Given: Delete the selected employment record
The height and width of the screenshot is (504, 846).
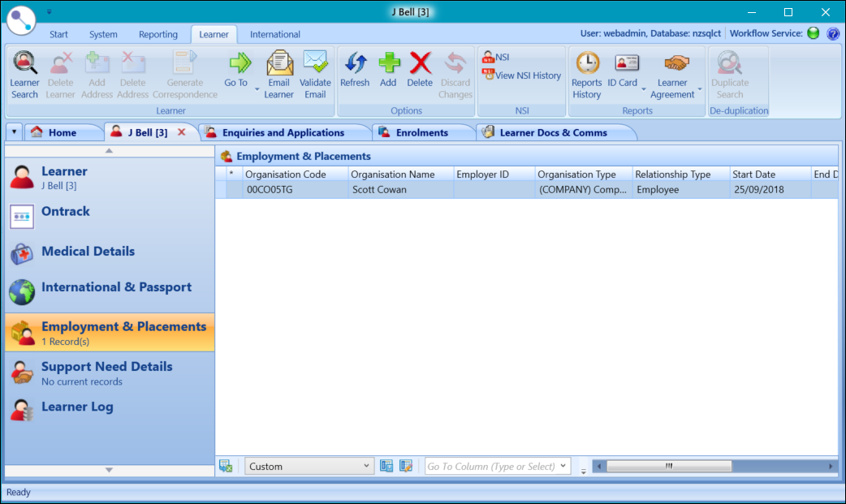Looking at the screenshot, I should point(420,73).
